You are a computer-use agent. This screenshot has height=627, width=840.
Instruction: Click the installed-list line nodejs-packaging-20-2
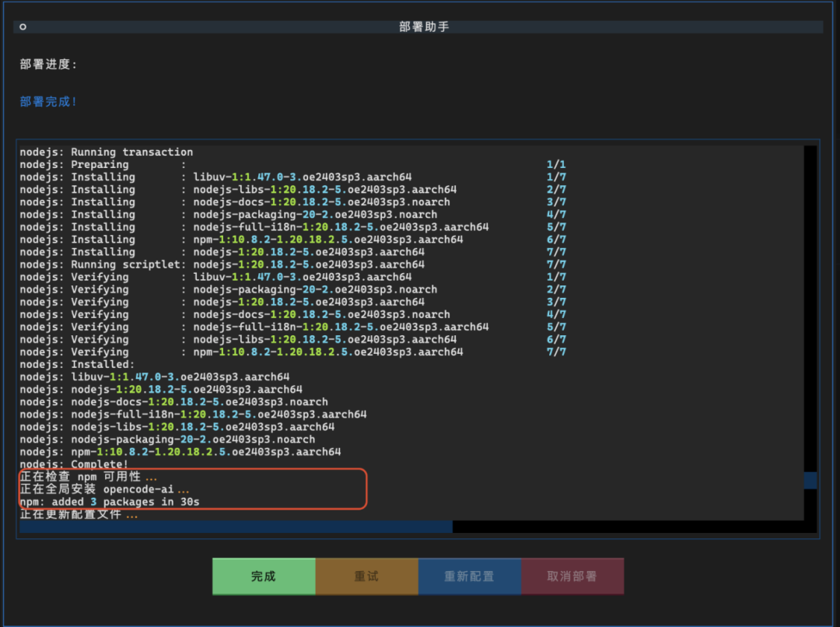tap(167, 440)
